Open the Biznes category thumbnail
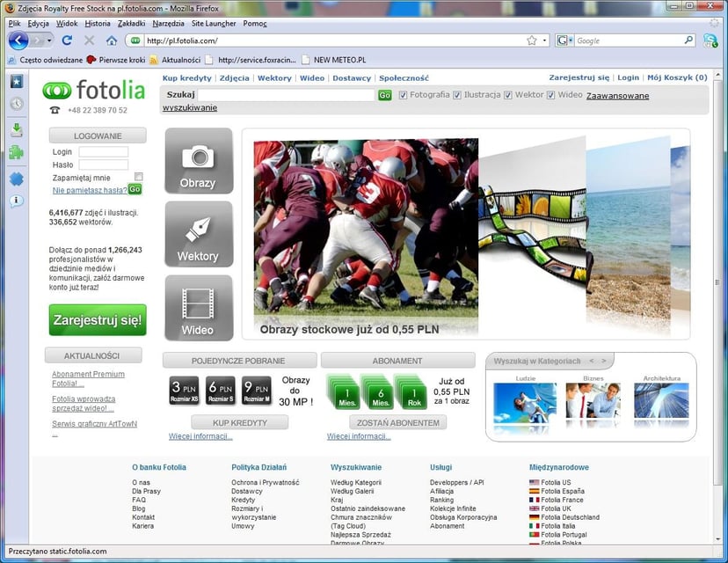 point(593,400)
